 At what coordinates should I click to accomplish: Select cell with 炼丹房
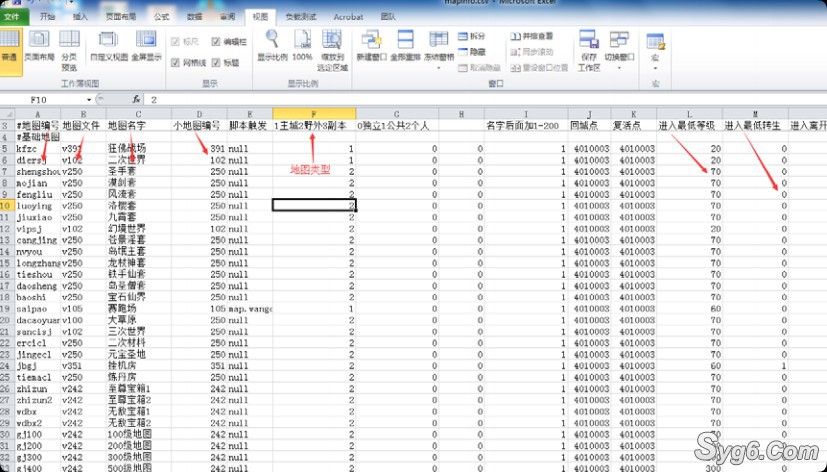pos(138,377)
